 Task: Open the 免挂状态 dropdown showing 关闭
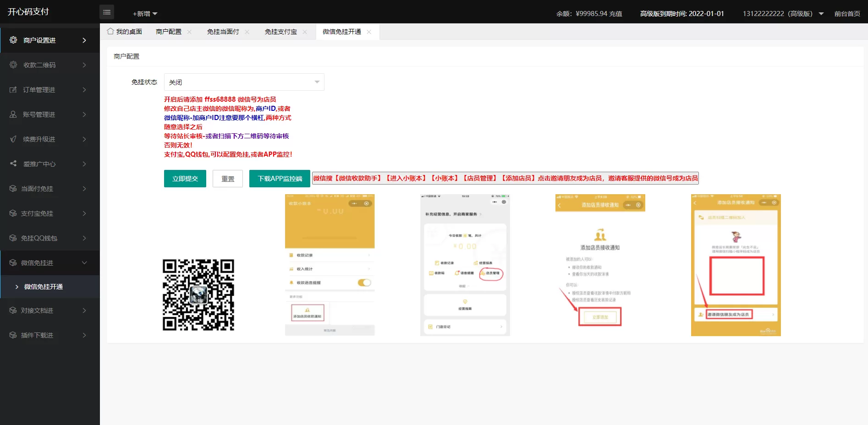click(x=244, y=82)
